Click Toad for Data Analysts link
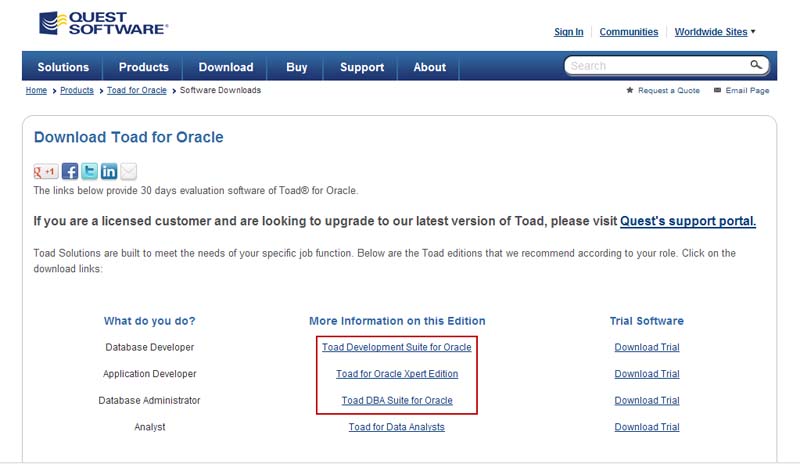 tap(397, 427)
